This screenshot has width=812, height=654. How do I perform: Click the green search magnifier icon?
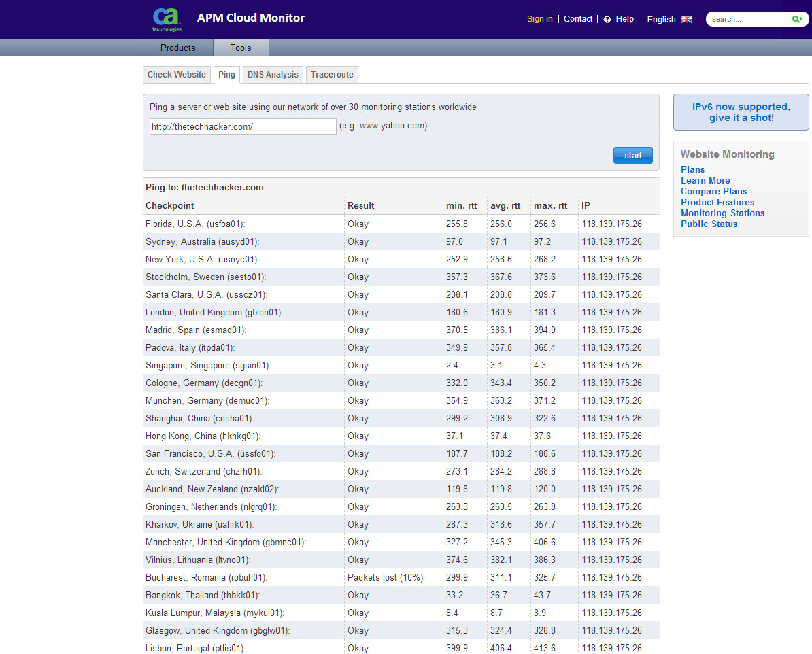pyautogui.click(x=796, y=19)
